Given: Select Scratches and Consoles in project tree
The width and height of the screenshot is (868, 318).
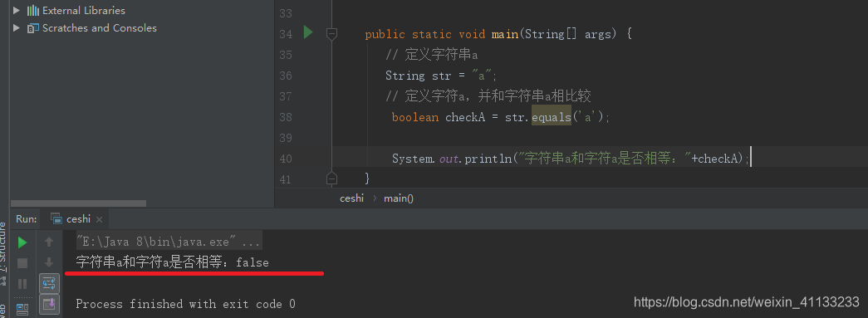Looking at the screenshot, I should coord(100,28).
